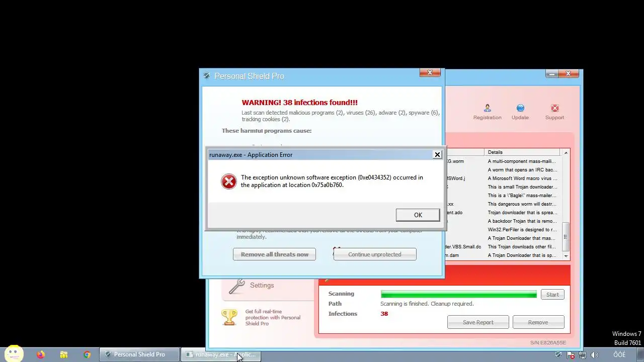Screen dimensions: 644x362
Task: Close the runaway.exe Application Error dialog
Action: click(x=437, y=155)
